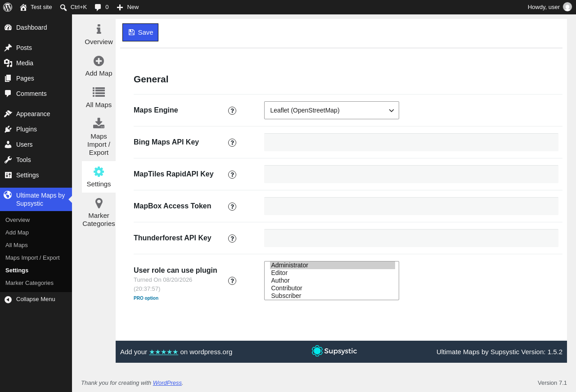Click the Collapse Menu arrow icon
Screen dimensions: 576x392
pos(8,299)
